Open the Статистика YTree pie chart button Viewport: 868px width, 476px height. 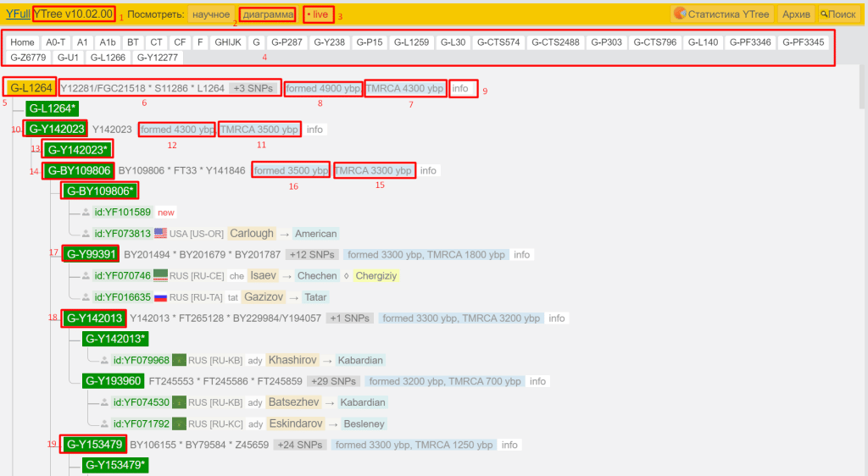[x=721, y=14]
